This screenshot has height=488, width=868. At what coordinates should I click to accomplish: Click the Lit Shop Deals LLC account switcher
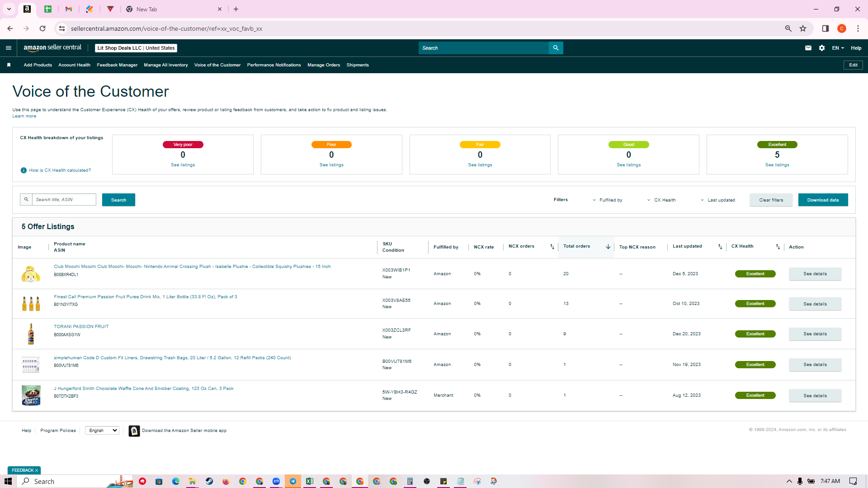tap(136, 48)
